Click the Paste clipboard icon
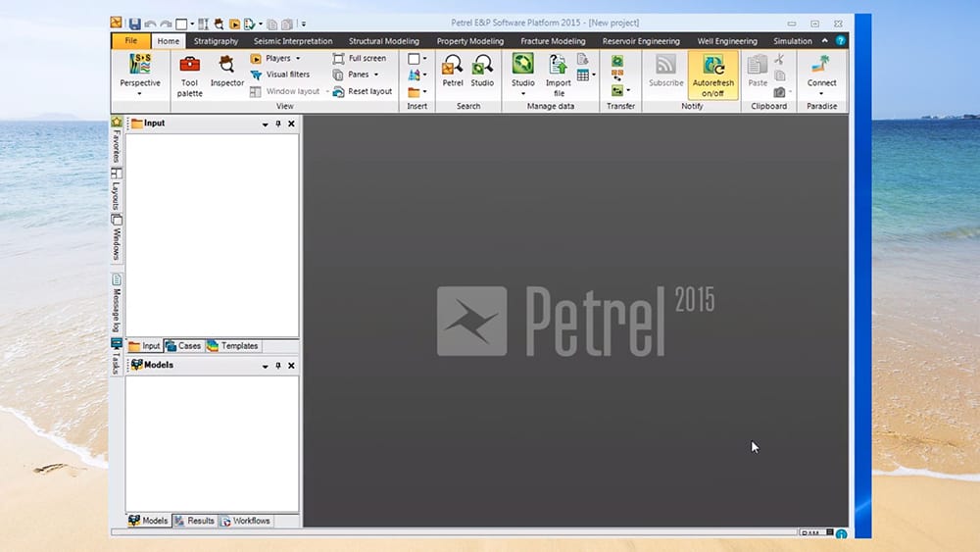Viewport: 980px width, 552px height. tap(757, 65)
